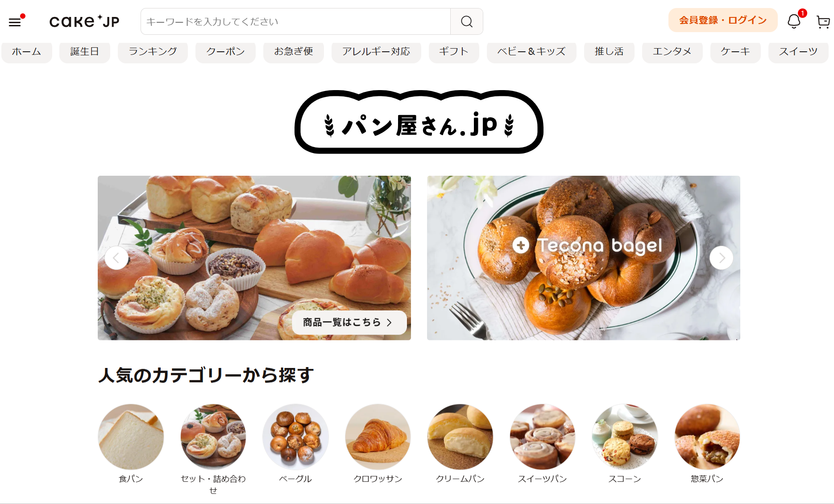
Task: Switch to the ランキング tab
Action: click(x=153, y=52)
